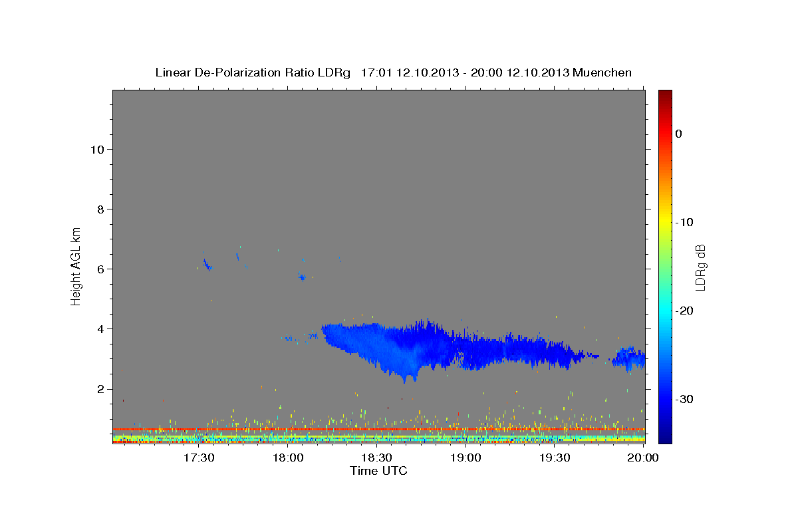Click the colorbar value 0

[679, 134]
